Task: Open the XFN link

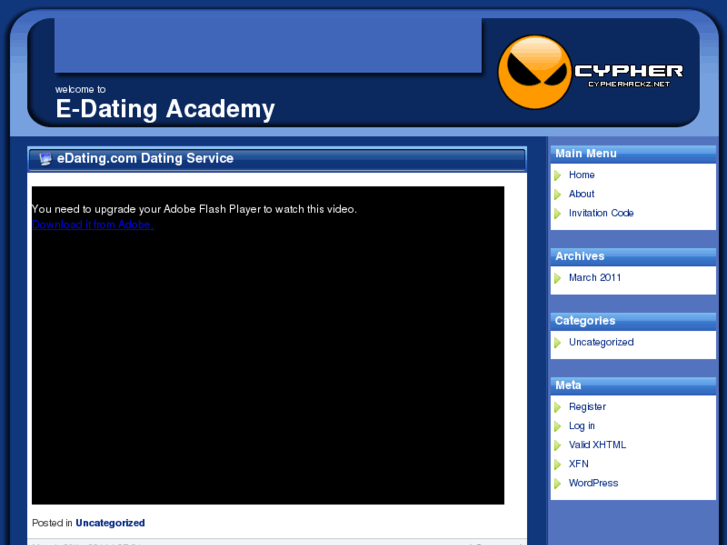Action: point(578,464)
